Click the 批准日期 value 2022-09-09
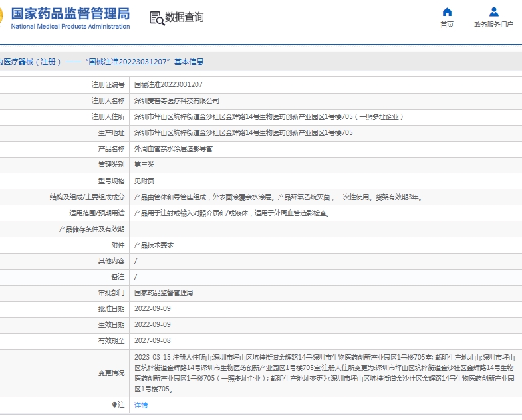 coord(152,309)
